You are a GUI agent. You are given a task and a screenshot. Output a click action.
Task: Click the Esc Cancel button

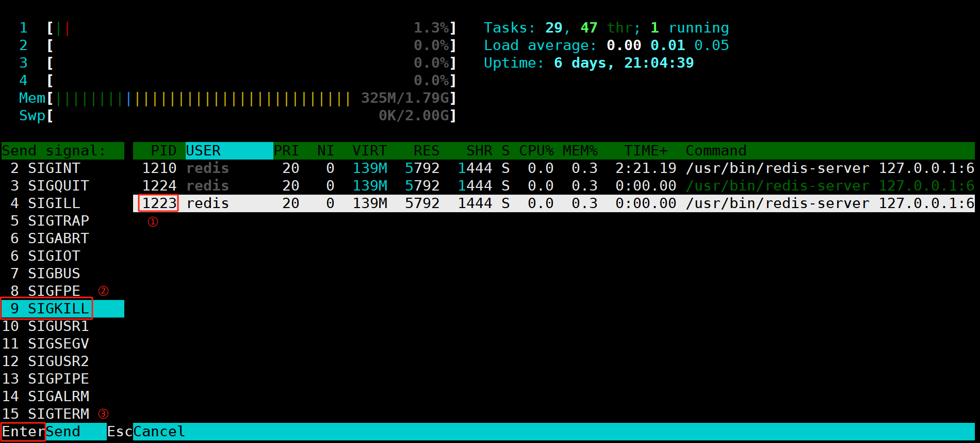tap(146, 432)
